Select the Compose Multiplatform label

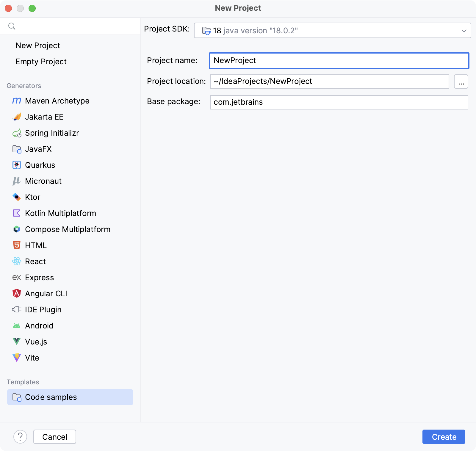click(68, 229)
